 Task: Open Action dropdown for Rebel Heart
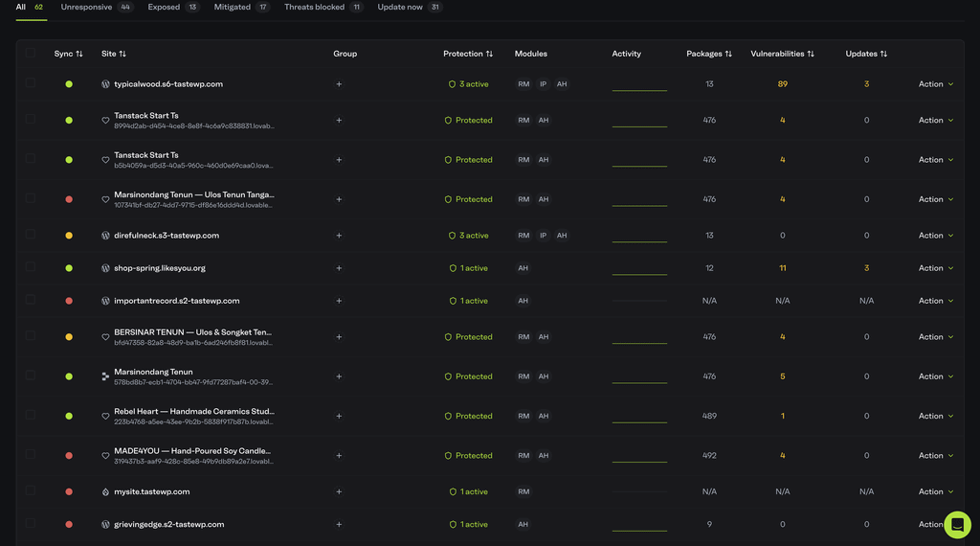[x=936, y=416]
